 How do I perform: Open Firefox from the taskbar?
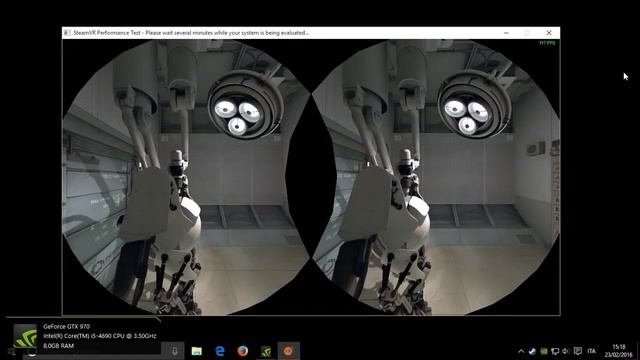point(243,351)
